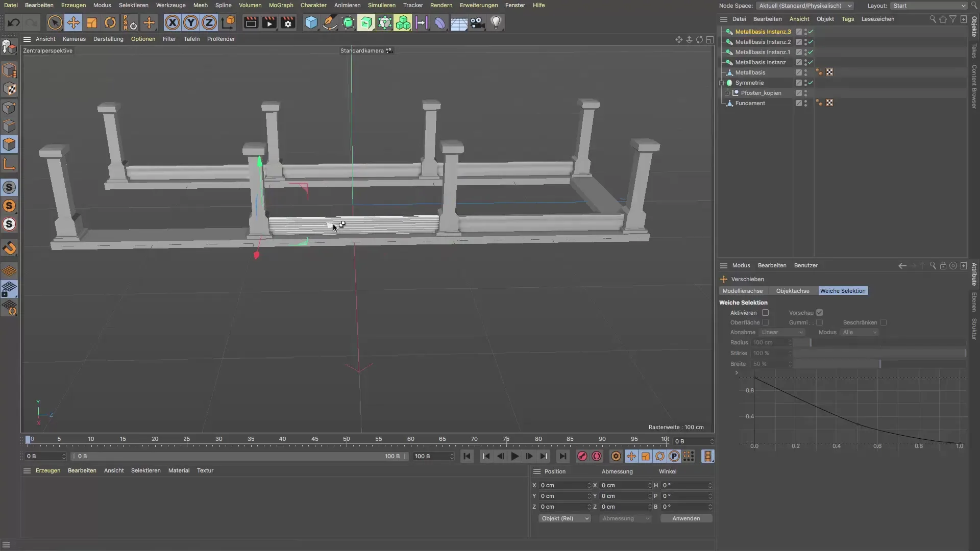Select Metallbasis Instanz.1 in the object list
Image resolution: width=980 pixels, height=551 pixels.
763,52
